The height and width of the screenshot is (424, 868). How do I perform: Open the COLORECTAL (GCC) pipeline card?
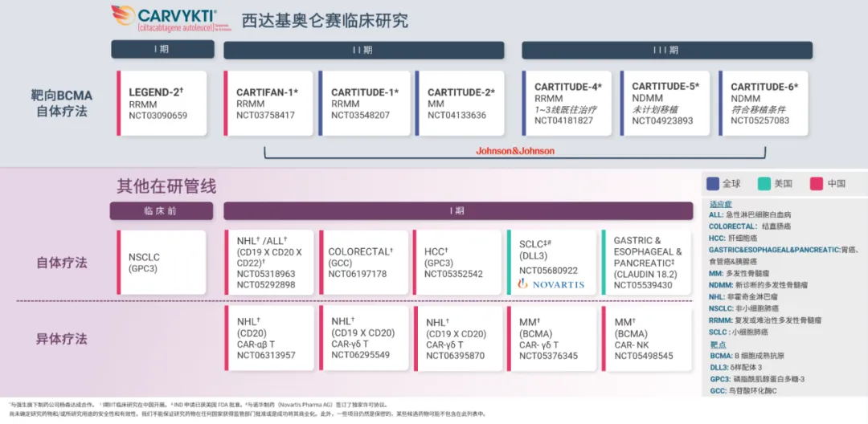pyautogui.click(x=362, y=263)
